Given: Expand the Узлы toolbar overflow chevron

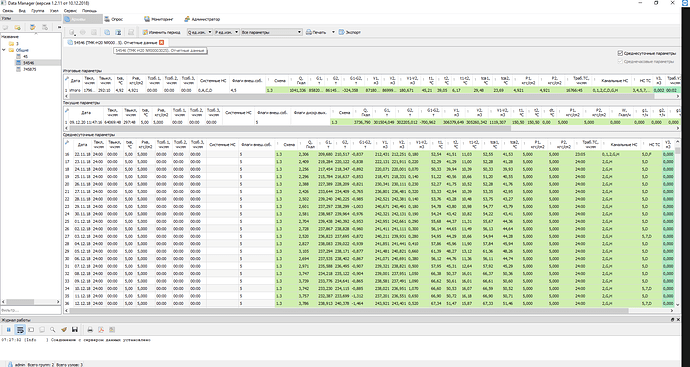Looking at the screenshot, I should [x=59, y=28].
